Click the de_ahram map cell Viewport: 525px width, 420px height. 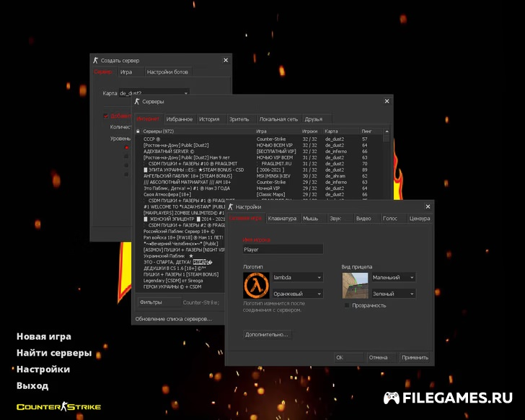coord(335,176)
